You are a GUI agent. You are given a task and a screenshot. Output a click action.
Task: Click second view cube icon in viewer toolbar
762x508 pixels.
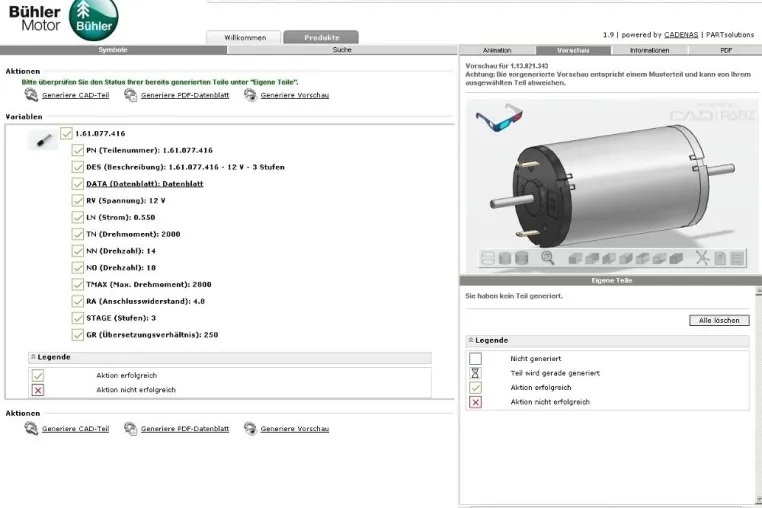tap(592, 258)
